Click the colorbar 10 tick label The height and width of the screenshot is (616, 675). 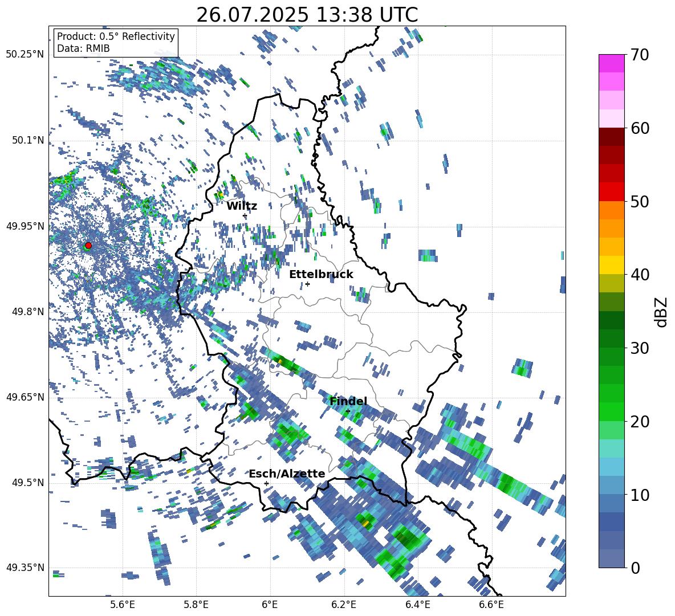point(640,495)
